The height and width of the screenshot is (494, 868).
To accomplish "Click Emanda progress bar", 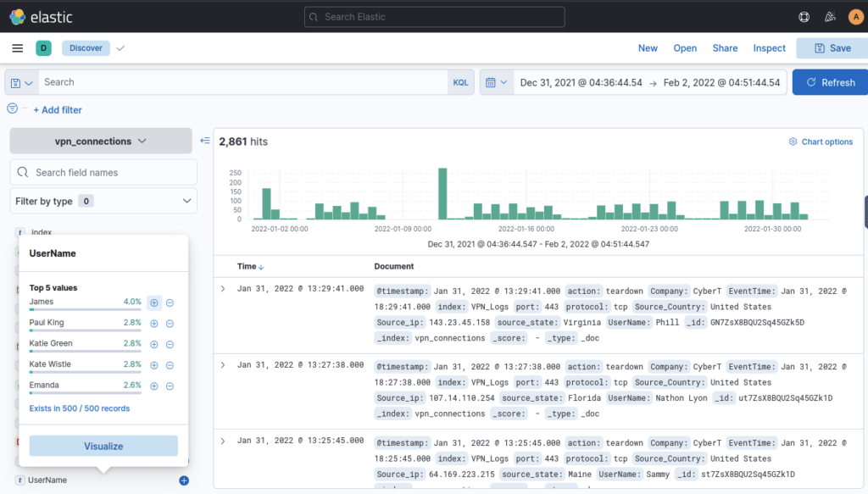I will 86,393.
